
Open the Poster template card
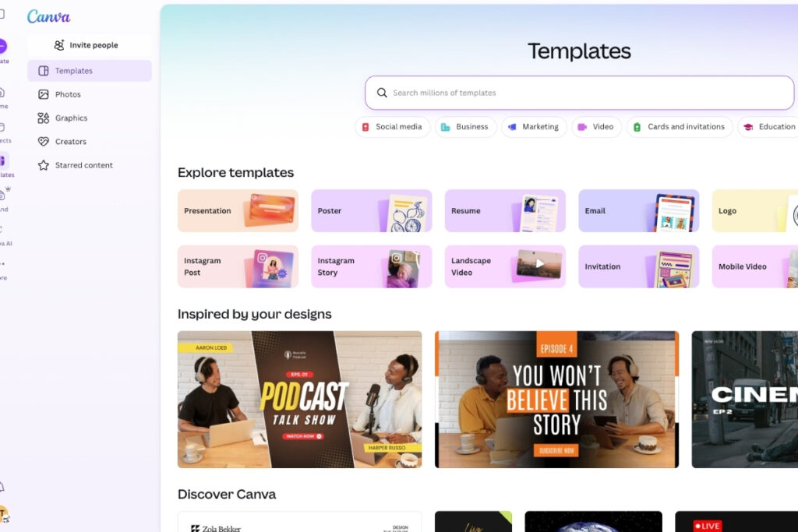pyautogui.click(x=372, y=210)
